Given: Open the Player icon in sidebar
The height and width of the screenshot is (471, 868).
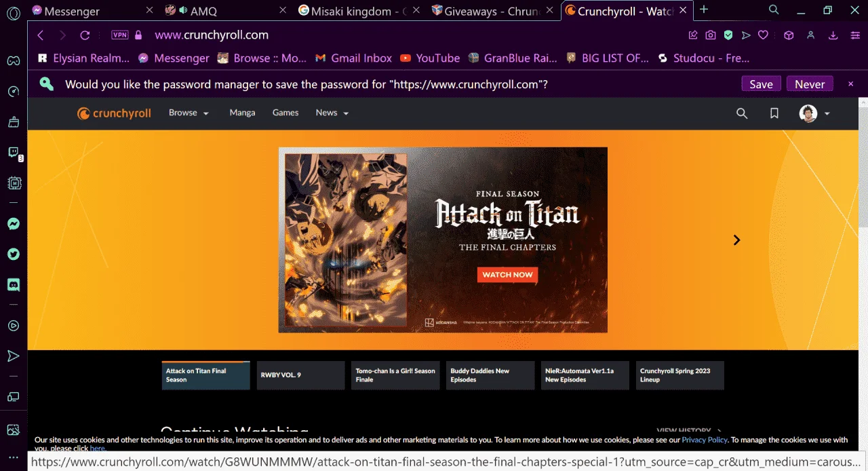Looking at the screenshot, I should tap(14, 326).
